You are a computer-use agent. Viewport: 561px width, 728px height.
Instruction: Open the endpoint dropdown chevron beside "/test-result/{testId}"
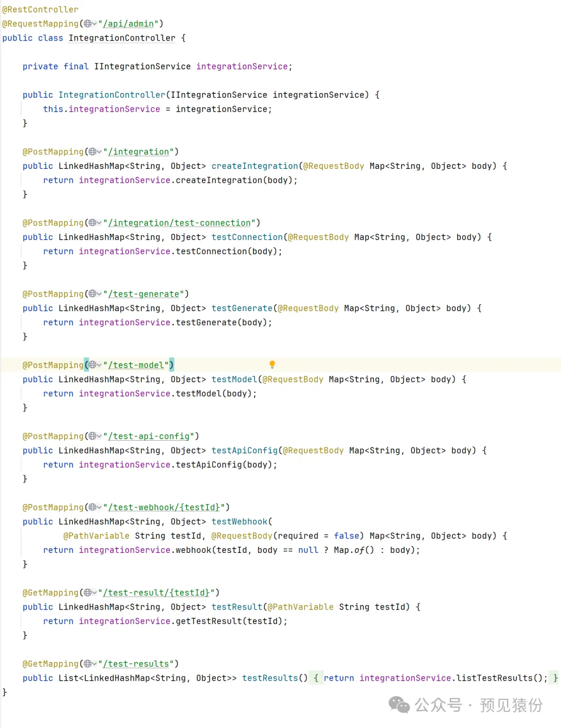coord(95,593)
